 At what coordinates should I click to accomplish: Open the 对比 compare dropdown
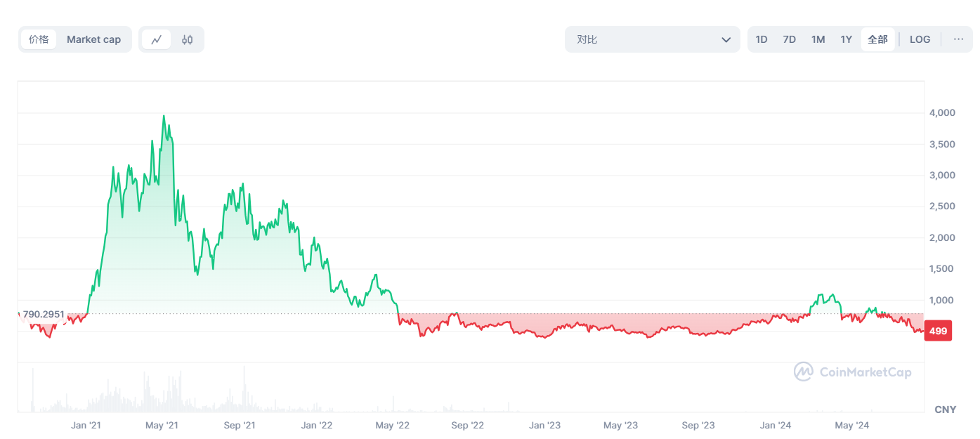coord(652,39)
